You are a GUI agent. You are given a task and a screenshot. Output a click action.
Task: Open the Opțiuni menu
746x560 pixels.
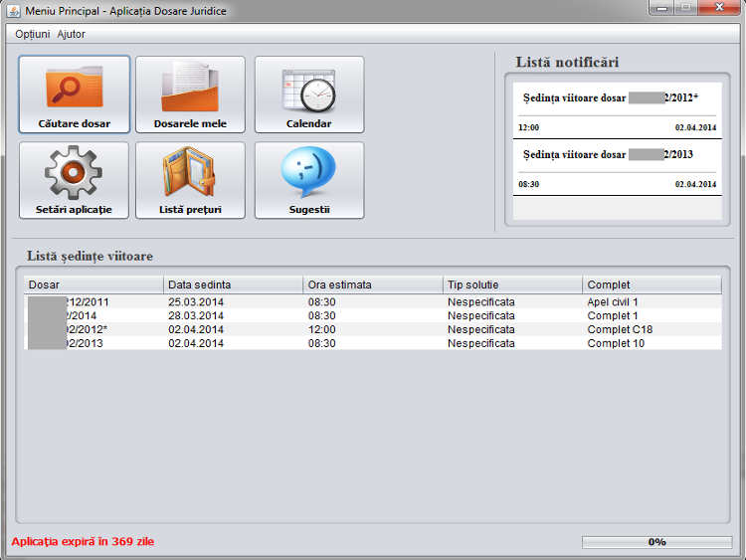click(x=32, y=34)
